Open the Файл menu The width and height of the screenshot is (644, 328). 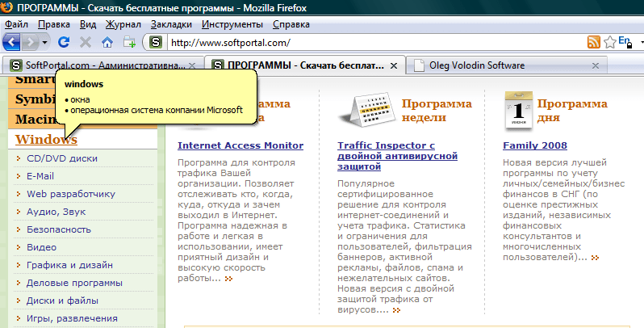[x=16, y=24]
